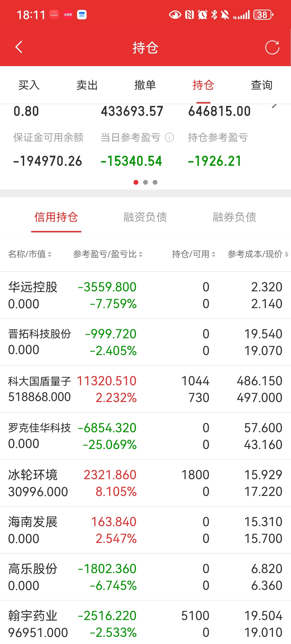Tap the calendar notification icon in status bar
The image size is (291, 644).
point(82,15)
